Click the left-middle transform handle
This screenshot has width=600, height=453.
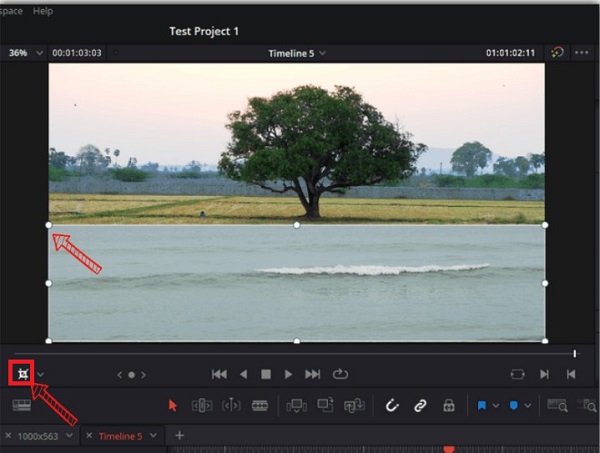pyautogui.click(x=49, y=283)
